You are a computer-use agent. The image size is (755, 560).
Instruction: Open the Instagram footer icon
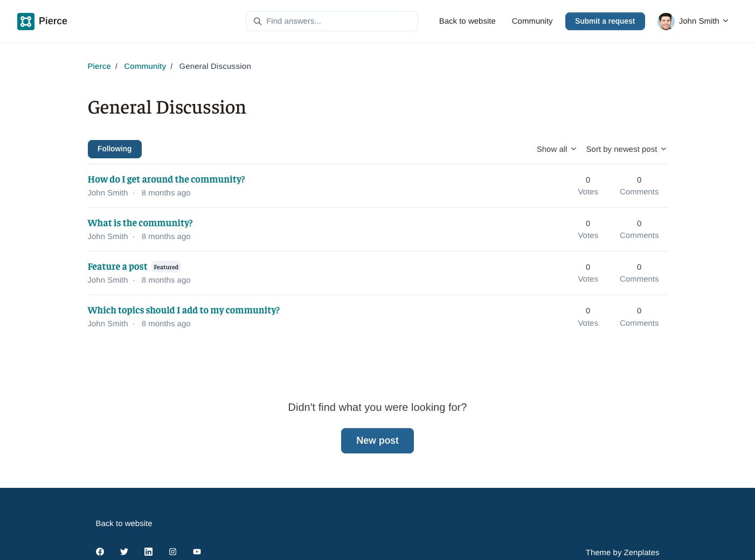[172, 551]
